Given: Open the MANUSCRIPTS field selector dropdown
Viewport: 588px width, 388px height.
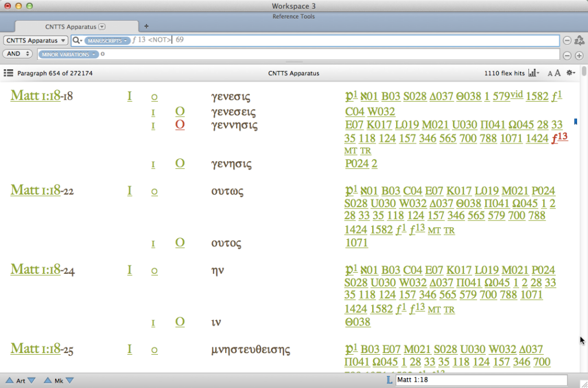Looking at the screenshot, I should pos(108,41).
